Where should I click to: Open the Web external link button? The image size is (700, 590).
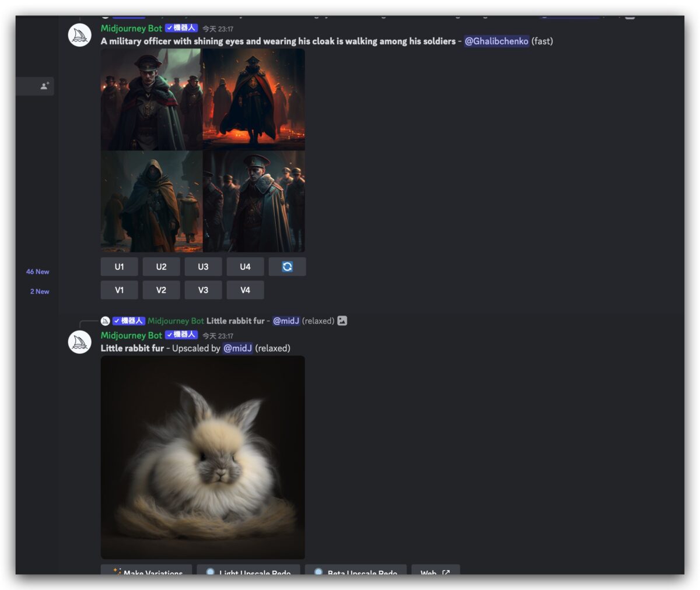click(435, 570)
